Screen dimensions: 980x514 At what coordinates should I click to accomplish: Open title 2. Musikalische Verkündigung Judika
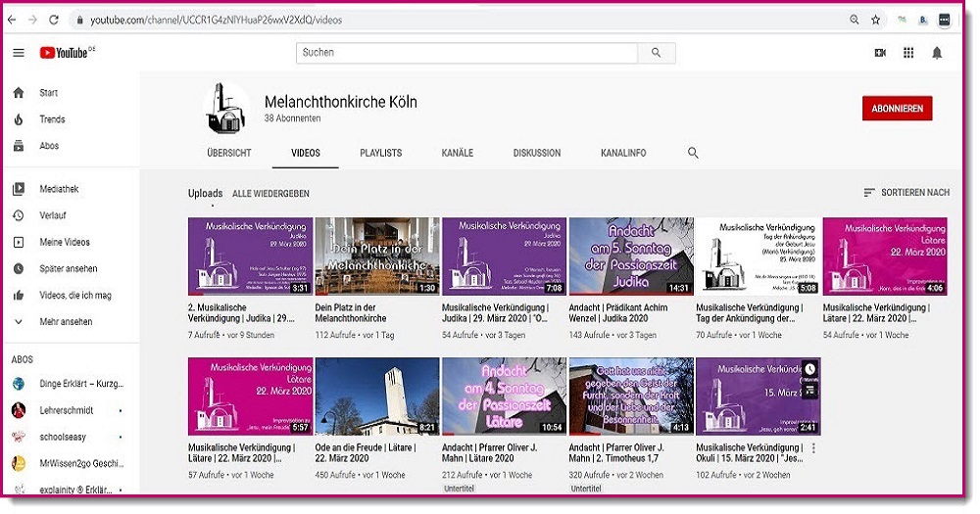(241, 313)
